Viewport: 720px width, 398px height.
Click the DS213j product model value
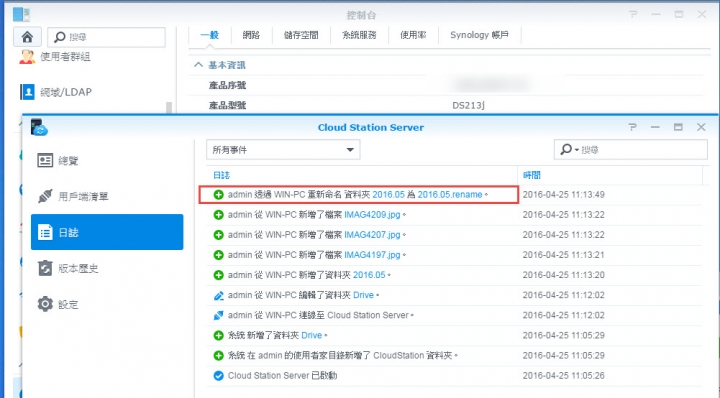(x=468, y=105)
